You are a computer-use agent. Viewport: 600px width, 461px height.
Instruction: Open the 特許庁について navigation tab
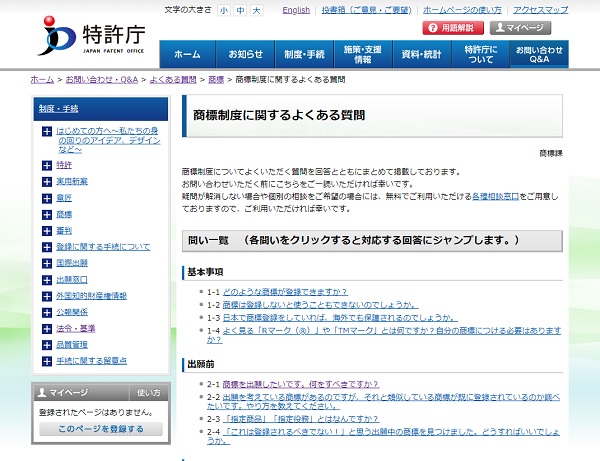tap(481, 54)
